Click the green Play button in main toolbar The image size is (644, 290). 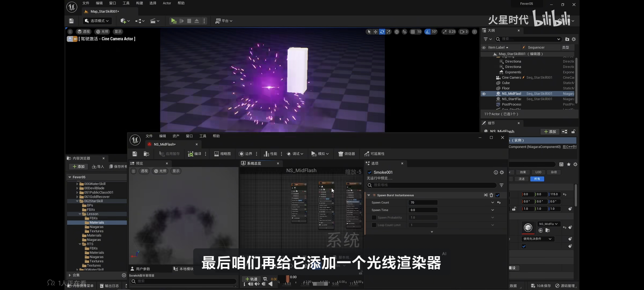click(x=174, y=21)
